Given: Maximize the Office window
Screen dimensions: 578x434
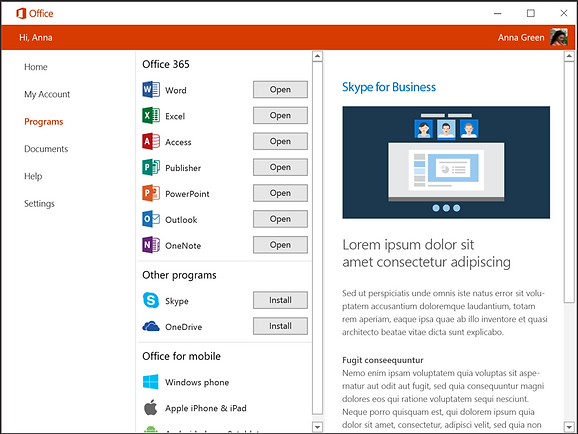Looking at the screenshot, I should pos(531,13).
